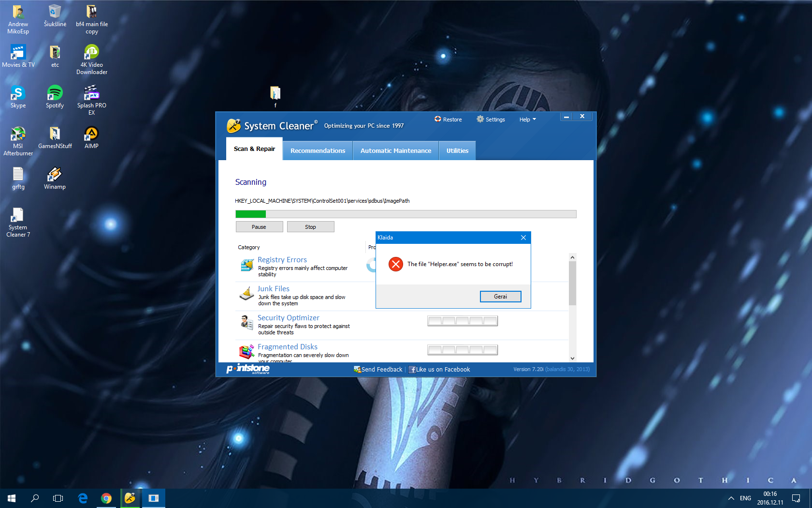Open Task View on taskbar

58,498
